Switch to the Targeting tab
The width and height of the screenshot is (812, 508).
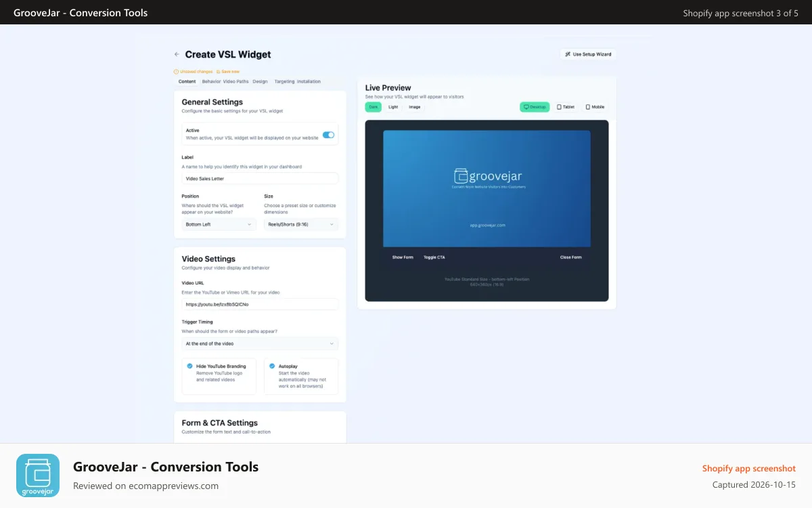284,81
